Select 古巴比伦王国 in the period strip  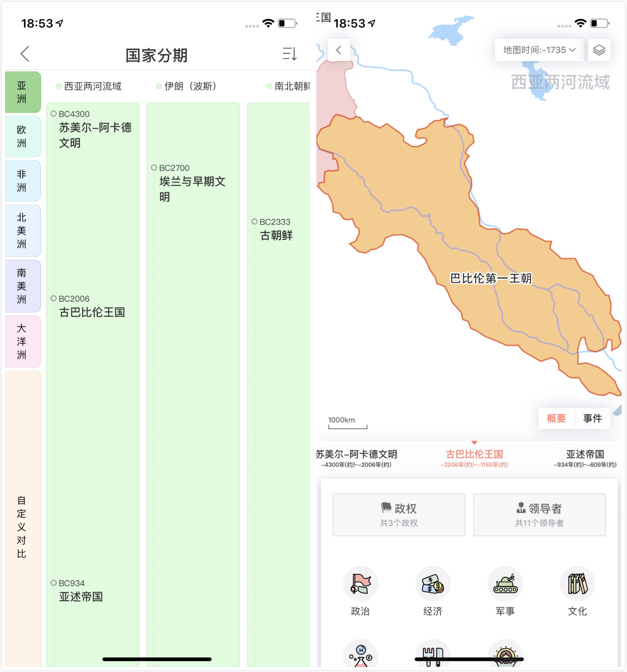point(474,458)
